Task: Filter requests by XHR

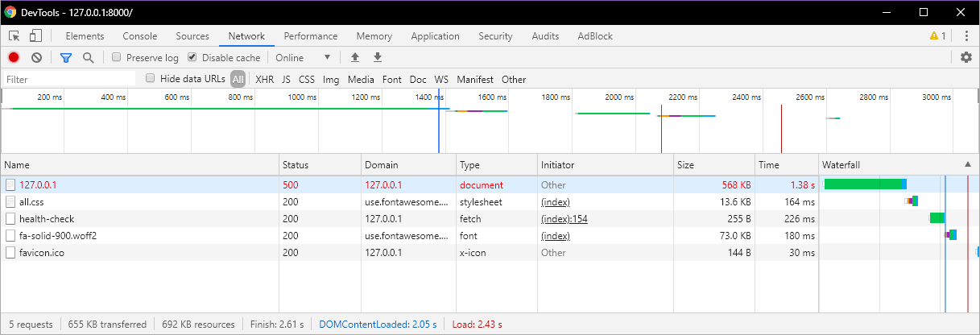Action: coord(265,80)
